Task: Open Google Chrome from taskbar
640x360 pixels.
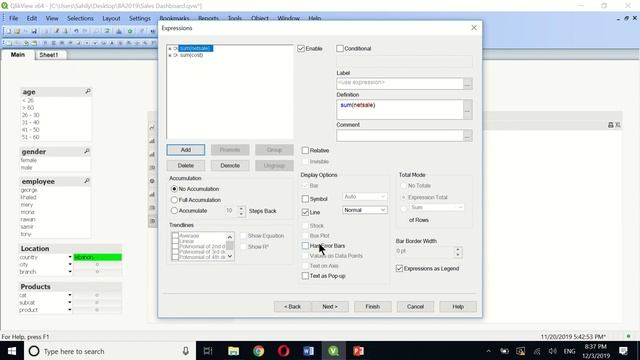Action: (x=258, y=351)
